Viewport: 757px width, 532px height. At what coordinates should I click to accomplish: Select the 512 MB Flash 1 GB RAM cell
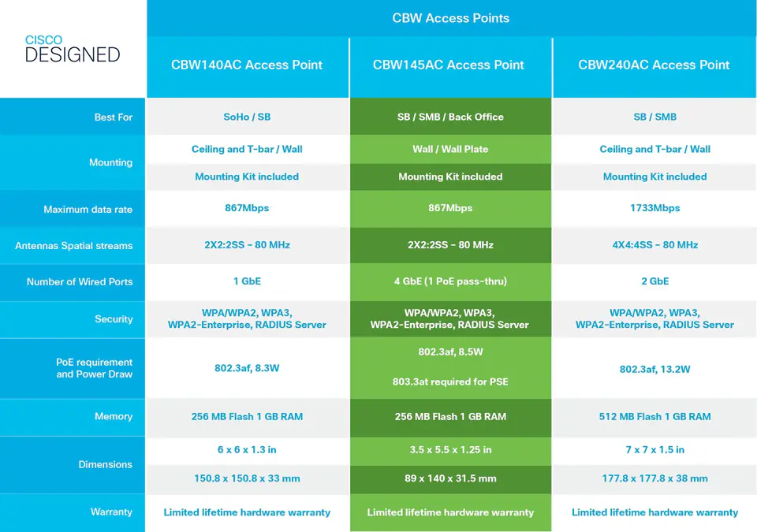[655, 417]
